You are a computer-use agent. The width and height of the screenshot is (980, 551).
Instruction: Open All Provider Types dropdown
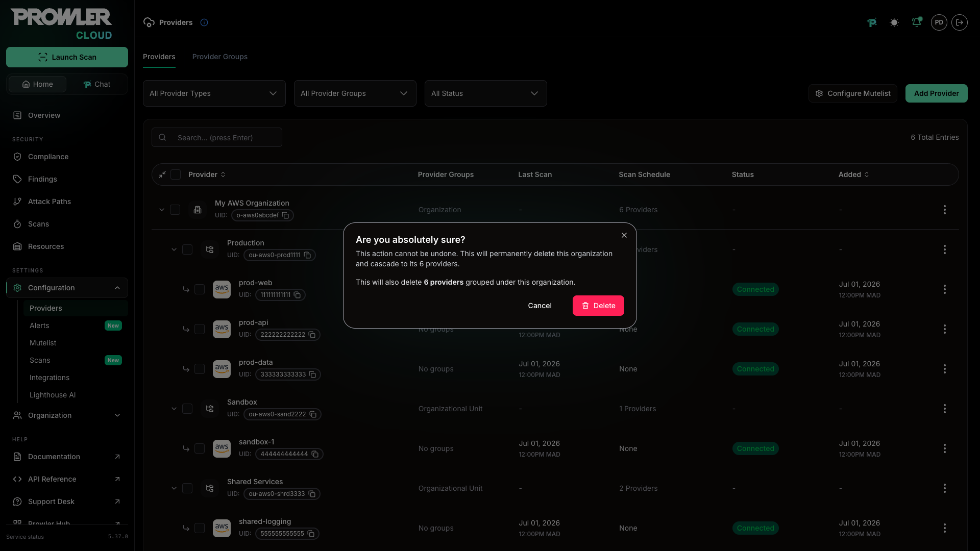[x=214, y=93]
